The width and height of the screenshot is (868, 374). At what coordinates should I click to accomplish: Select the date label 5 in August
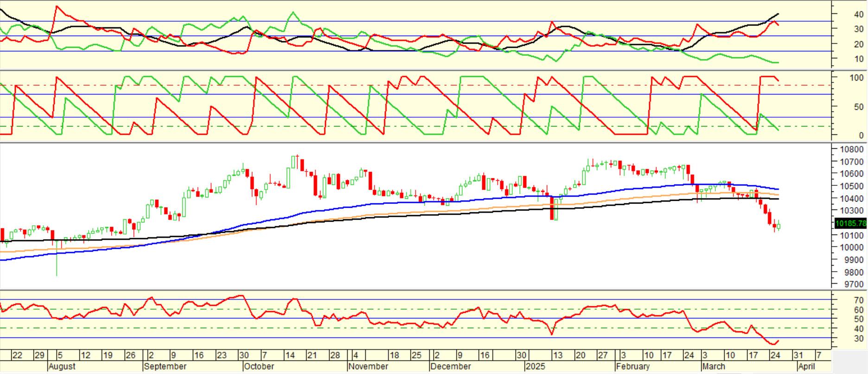[60, 355]
